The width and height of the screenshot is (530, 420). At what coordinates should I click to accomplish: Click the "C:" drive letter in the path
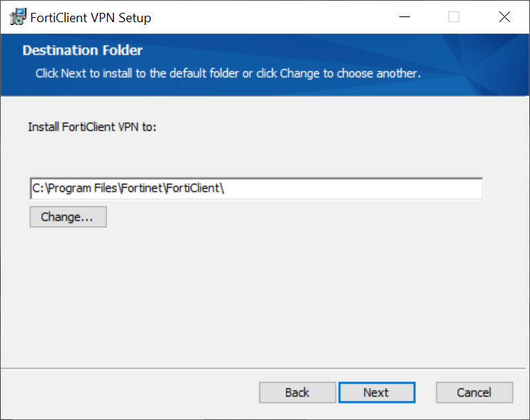(x=37, y=189)
